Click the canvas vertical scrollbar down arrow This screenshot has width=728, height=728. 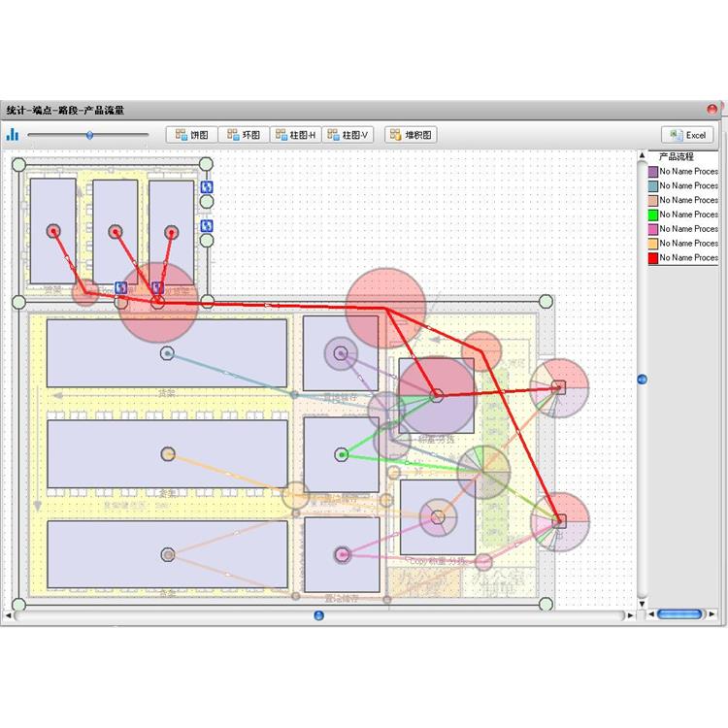tap(642, 604)
